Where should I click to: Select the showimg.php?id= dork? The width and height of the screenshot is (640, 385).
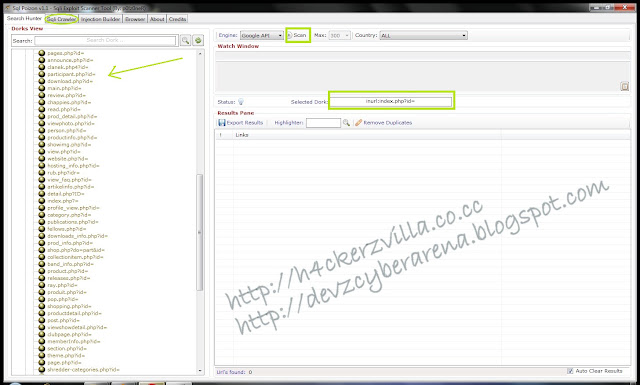click(x=69, y=145)
